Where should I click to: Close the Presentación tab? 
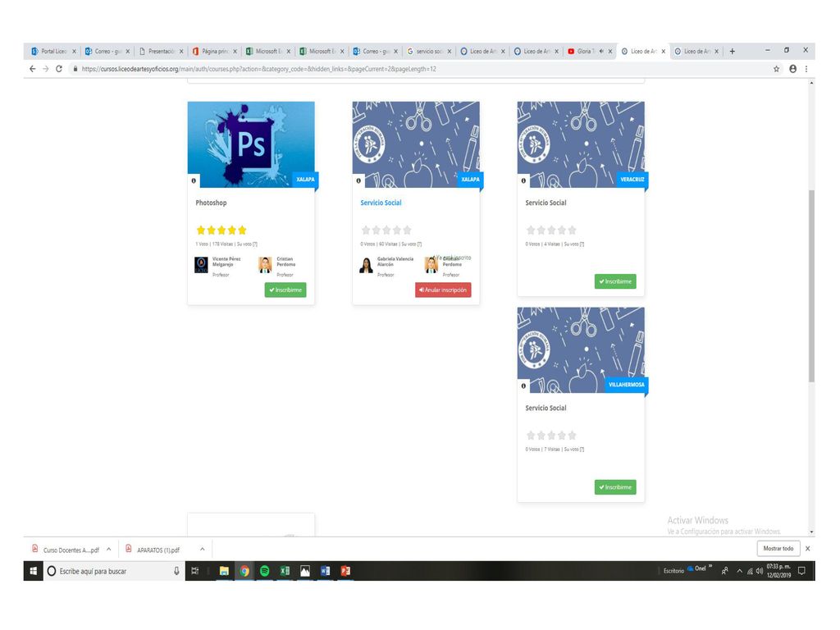[x=181, y=52]
